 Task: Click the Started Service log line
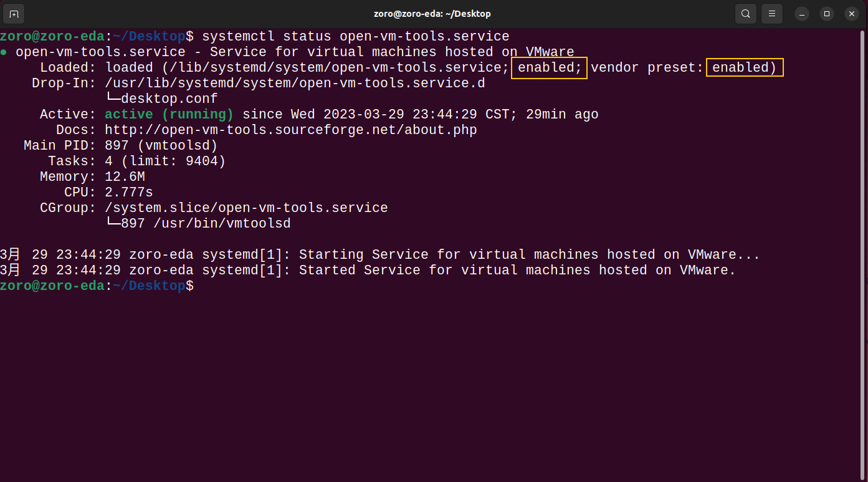coord(368,271)
